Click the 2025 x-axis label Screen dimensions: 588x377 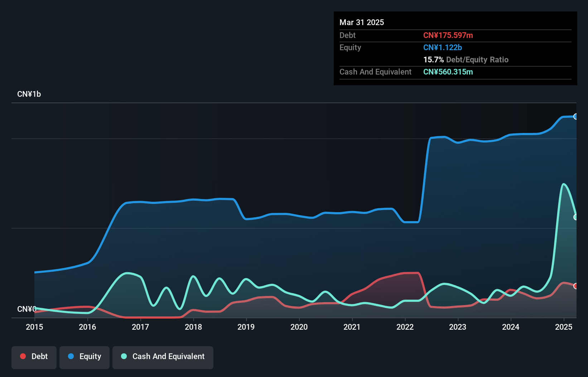[x=564, y=327]
